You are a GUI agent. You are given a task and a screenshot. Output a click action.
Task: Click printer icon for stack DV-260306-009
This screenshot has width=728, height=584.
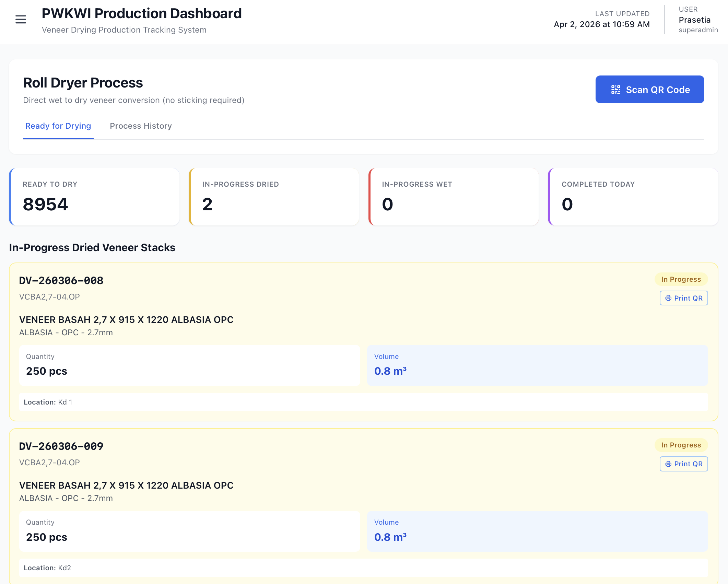(x=668, y=464)
